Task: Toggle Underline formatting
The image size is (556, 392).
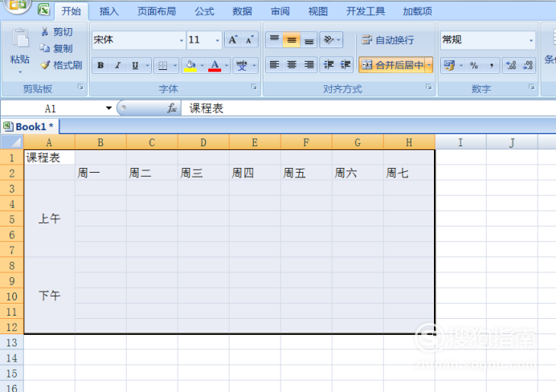Action: coord(135,66)
